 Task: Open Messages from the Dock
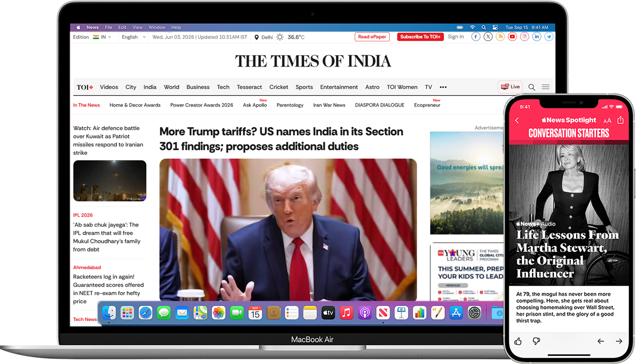point(164,313)
